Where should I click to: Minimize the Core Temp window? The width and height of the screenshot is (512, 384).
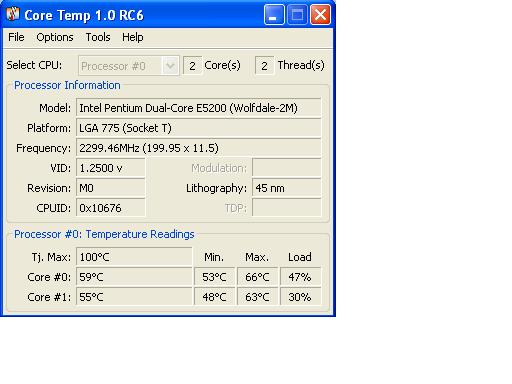click(x=274, y=15)
